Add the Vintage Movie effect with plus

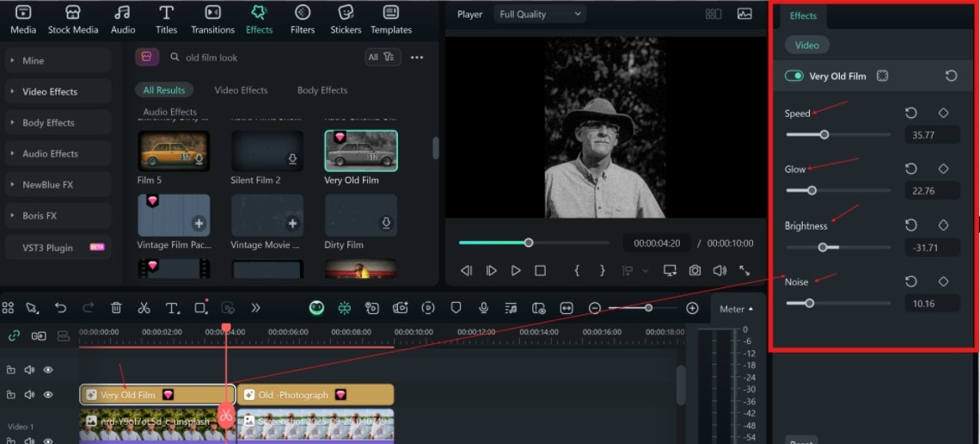point(292,223)
